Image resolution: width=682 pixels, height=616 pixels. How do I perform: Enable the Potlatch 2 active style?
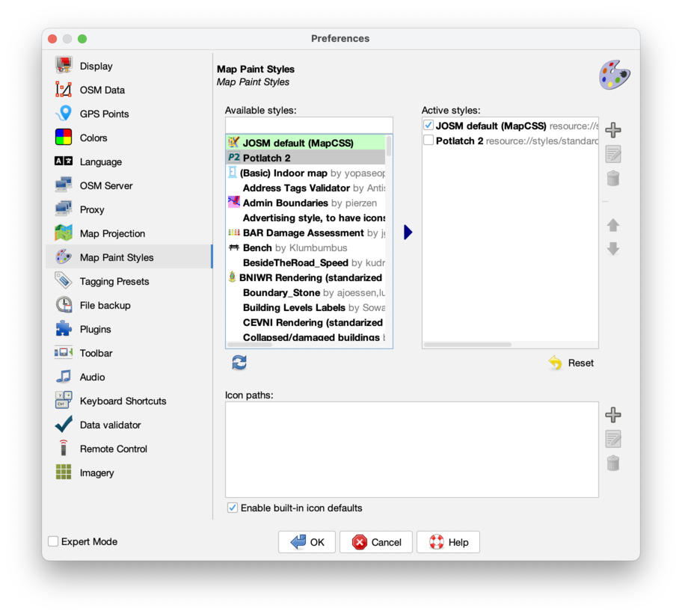click(428, 141)
